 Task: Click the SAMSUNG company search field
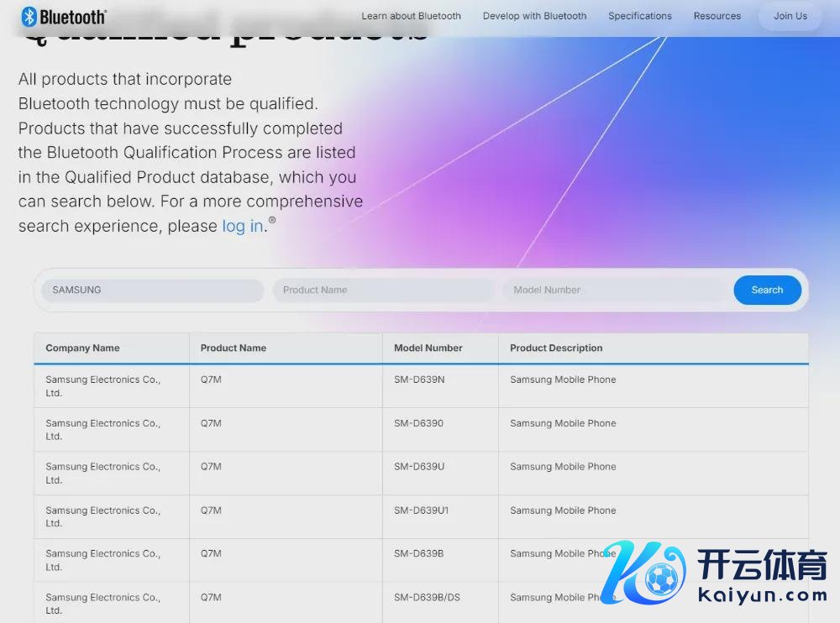pyautogui.click(x=152, y=291)
